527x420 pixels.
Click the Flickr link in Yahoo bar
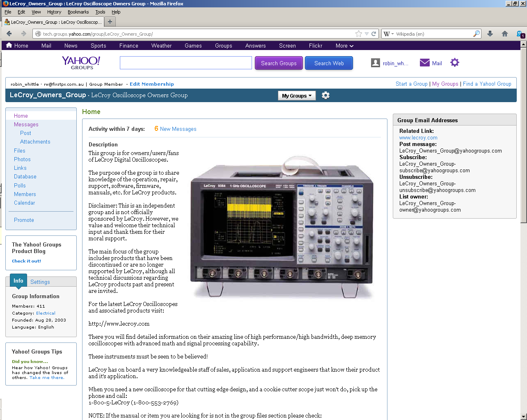coord(316,46)
